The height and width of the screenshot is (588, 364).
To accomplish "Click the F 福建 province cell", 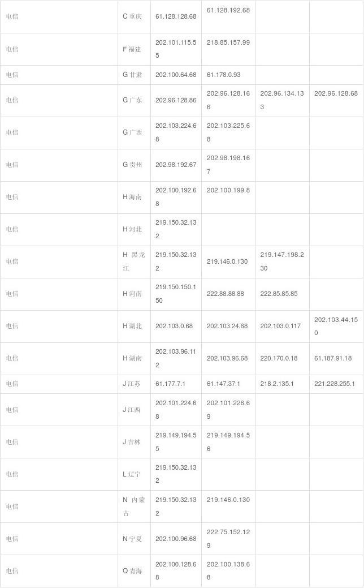I will (133, 49).
